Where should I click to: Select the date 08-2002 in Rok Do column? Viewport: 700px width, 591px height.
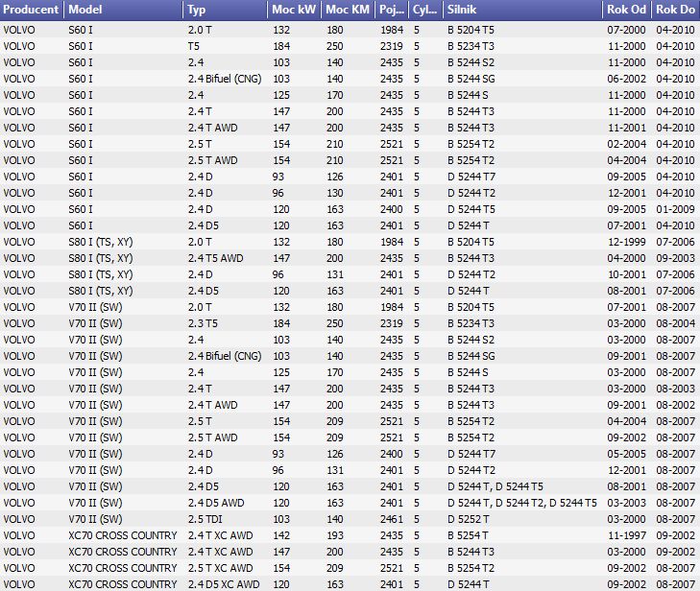675,405
